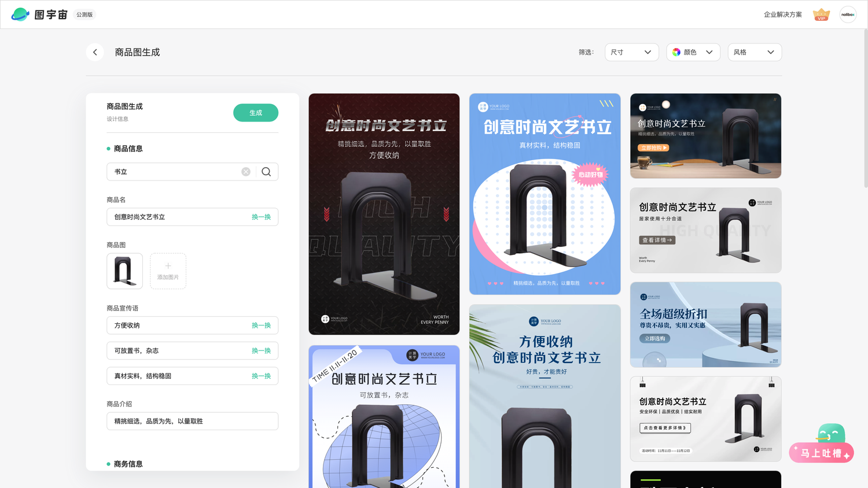Click the plus icon to add image
Screen dimensions: 868x488
click(x=168, y=266)
